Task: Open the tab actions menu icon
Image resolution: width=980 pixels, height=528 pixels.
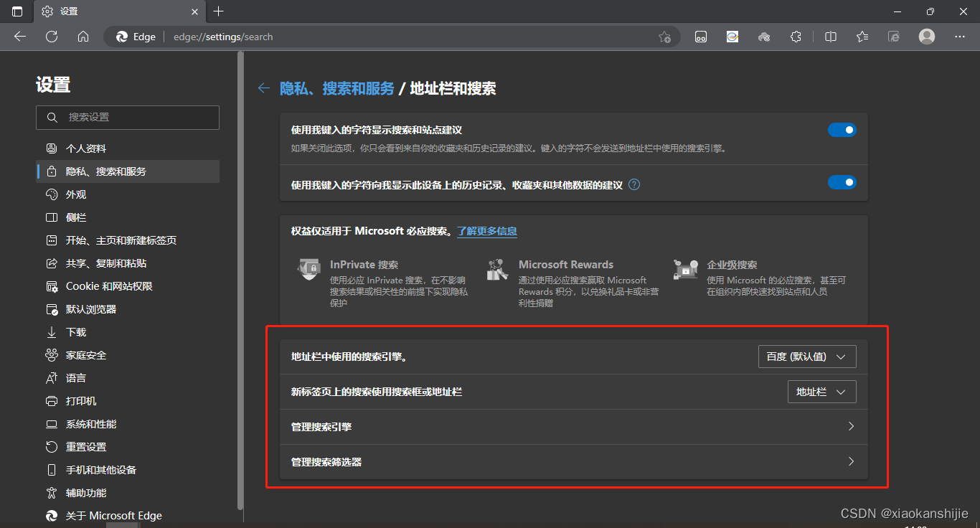Action: [17, 11]
